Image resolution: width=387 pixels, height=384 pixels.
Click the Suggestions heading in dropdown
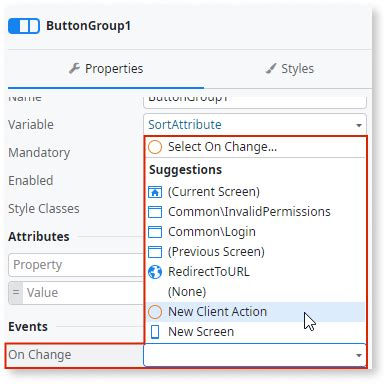(x=185, y=170)
